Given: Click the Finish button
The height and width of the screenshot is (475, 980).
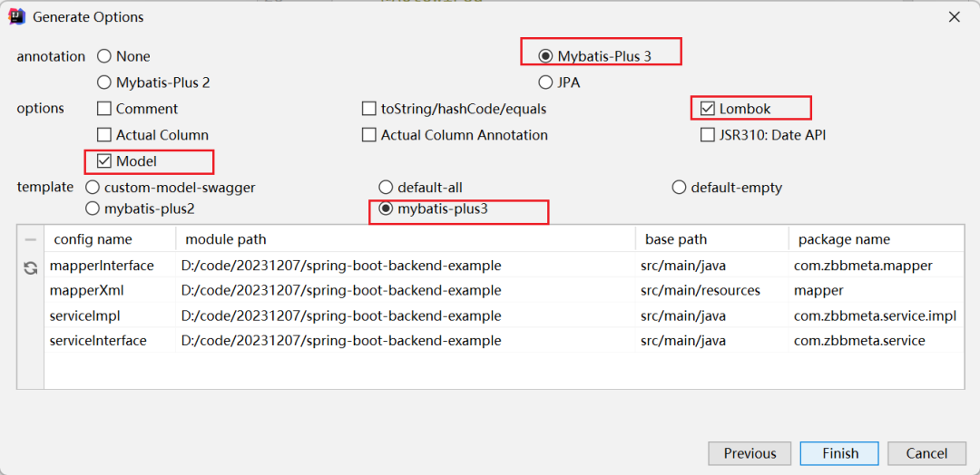Looking at the screenshot, I should pos(839,453).
